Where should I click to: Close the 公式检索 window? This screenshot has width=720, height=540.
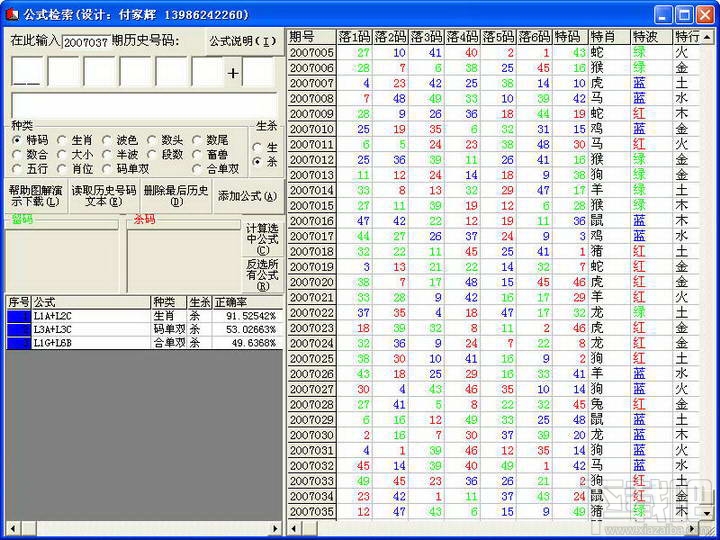pyautogui.click(x=705, y=15)
